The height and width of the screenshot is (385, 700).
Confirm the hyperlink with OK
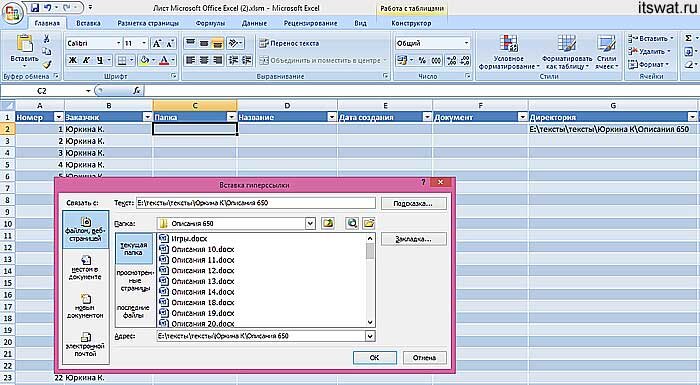(x=375, y=357)
